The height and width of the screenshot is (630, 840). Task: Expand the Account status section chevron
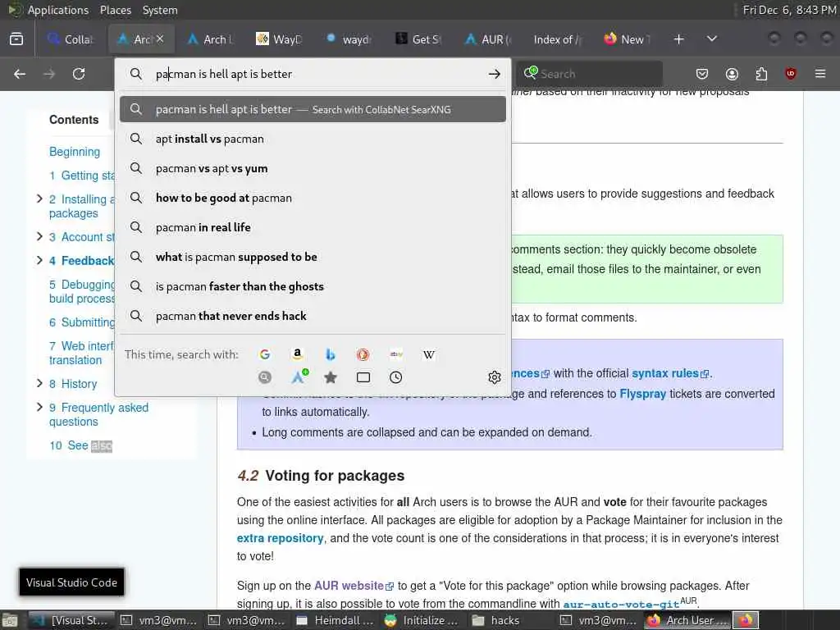(x=39, y=236)
